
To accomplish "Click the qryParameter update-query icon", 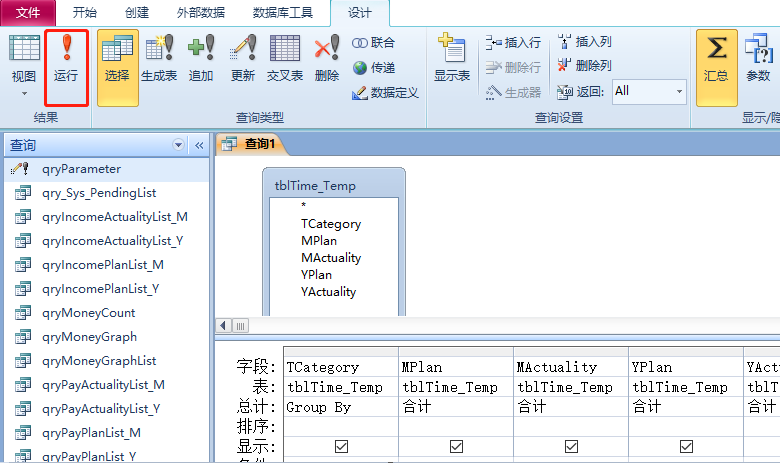I will point(20,169).
